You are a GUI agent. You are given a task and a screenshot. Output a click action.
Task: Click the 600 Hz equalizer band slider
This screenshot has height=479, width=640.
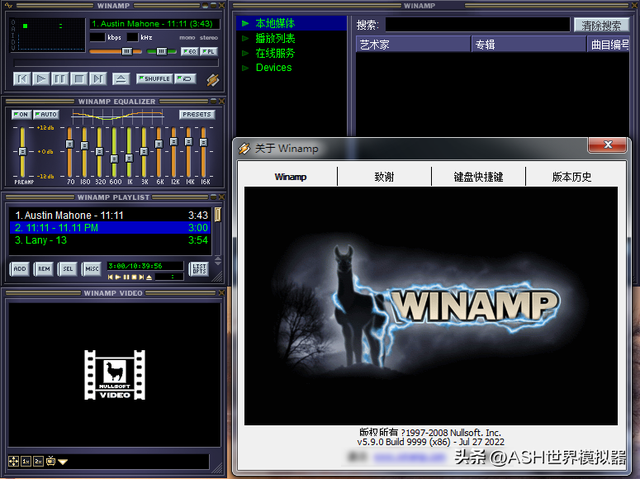[114, 152]
